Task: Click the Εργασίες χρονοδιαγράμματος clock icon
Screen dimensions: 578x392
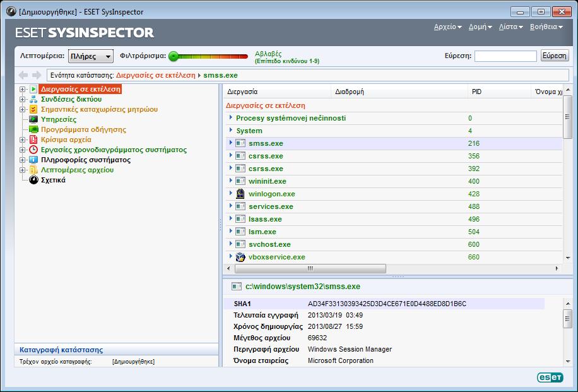Action: click(x=33, y=150)
